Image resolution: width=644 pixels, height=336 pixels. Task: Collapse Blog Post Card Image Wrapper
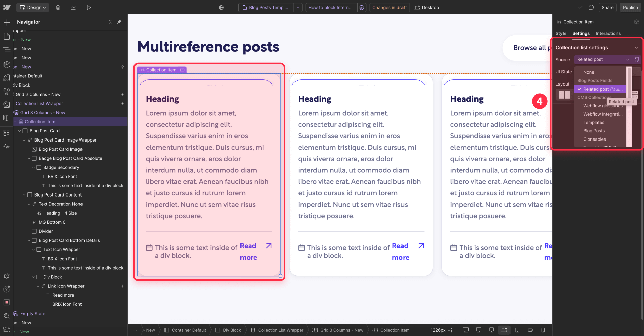click(x=24, y=140)
